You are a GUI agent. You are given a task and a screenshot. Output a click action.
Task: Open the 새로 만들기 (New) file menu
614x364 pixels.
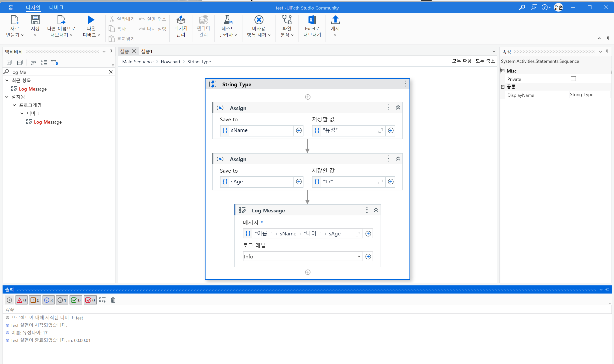tap(15, 26)
